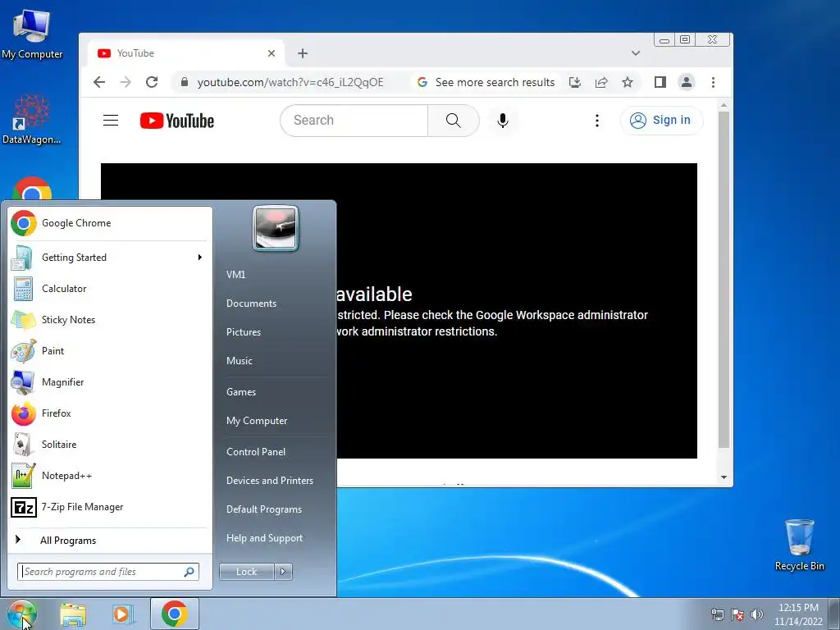The height and width of the screenshot is (630, 840).
Task: Open Windows Media Player from taskbar
Action: 122,614
